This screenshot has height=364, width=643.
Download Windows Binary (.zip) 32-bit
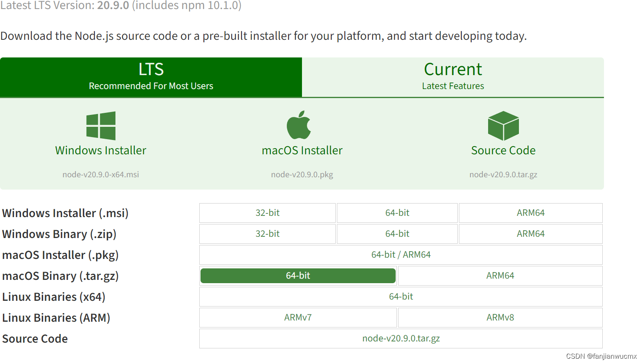[x=267, y=234]
